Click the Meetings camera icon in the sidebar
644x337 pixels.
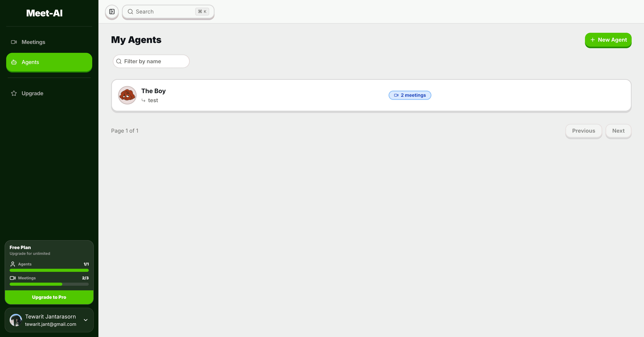pos(14,42)
